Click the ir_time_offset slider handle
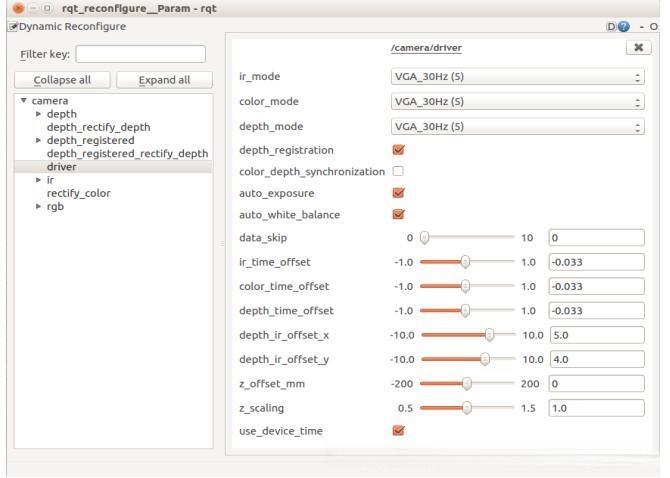The width and height of the screenshot is (670, 478). point(465,262)
